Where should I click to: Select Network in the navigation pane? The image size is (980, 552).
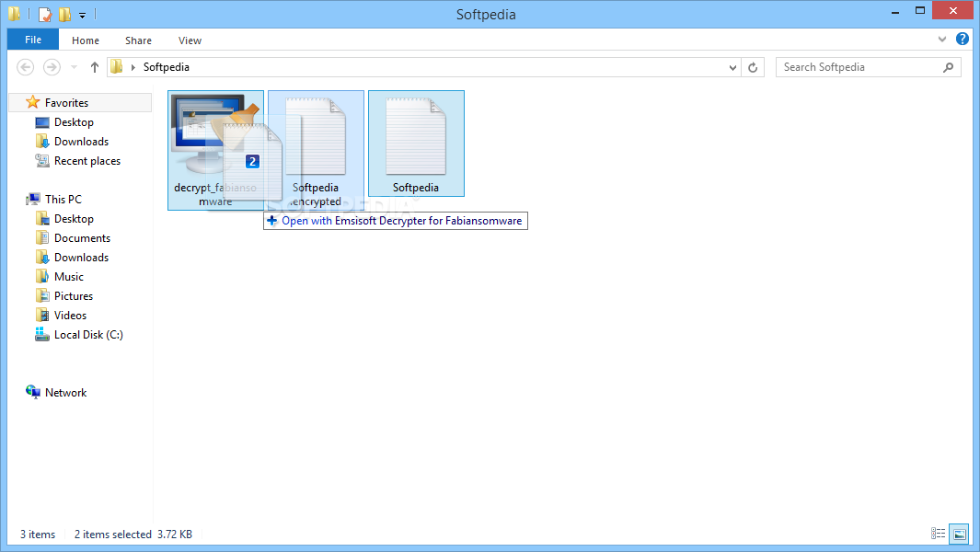(x=65, y=393)
